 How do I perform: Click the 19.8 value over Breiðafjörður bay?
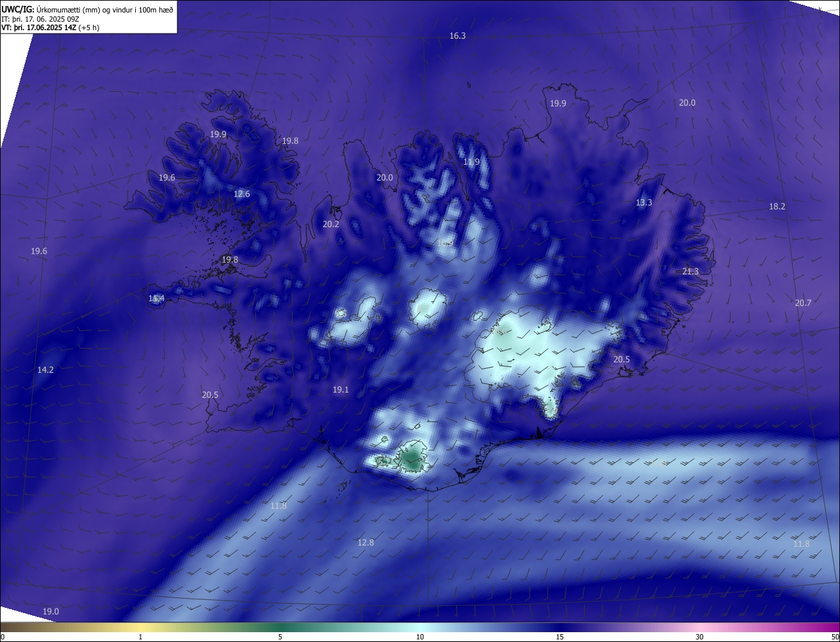point(230,260)
